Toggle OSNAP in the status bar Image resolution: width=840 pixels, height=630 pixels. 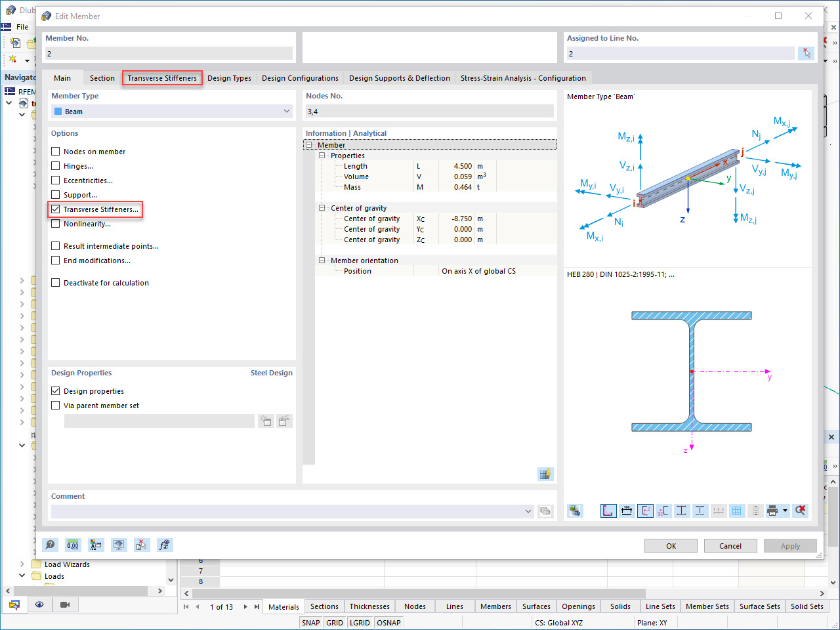388,622
